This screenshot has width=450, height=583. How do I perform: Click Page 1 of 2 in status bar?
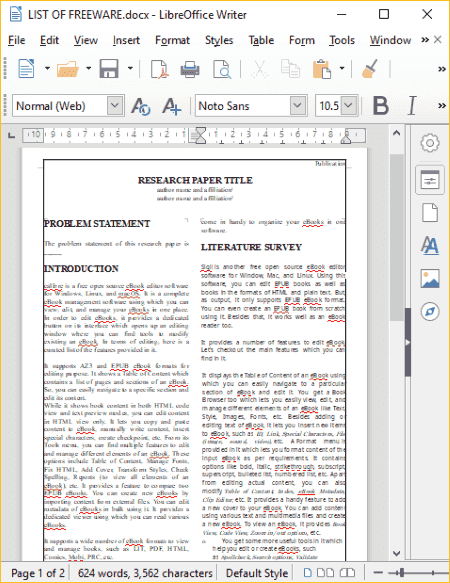[x=38, y=573]
